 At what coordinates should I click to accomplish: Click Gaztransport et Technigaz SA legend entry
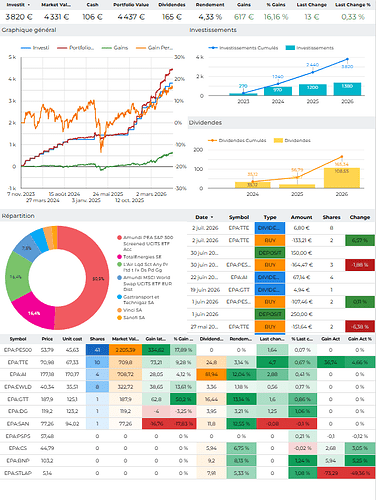pos(138,299)
